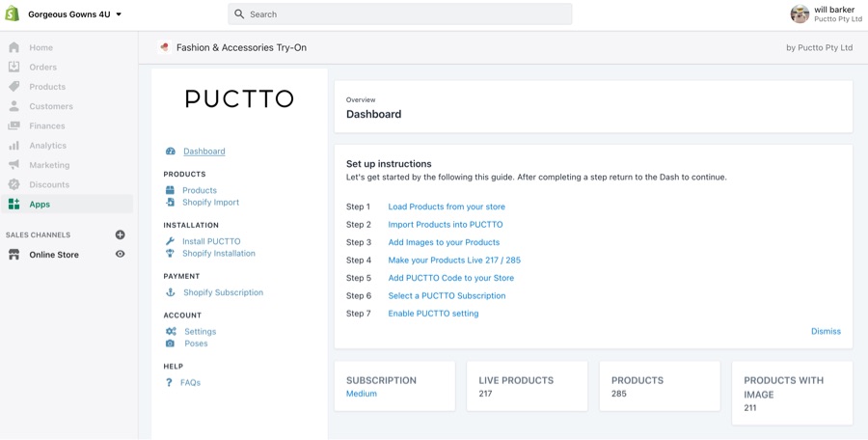
Task: Click the Analytics bar chart icon
Action: [x=14, y=146]
